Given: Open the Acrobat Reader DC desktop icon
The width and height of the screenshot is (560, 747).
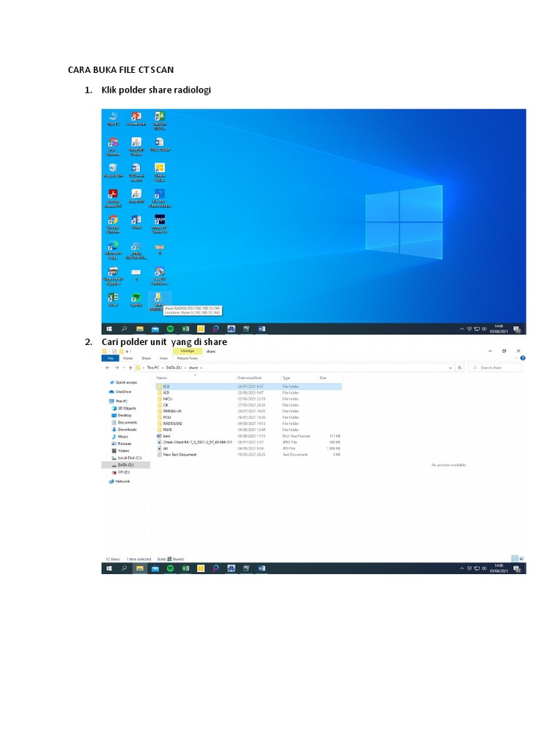Looking at the screenshot, I should pos(113,198).
